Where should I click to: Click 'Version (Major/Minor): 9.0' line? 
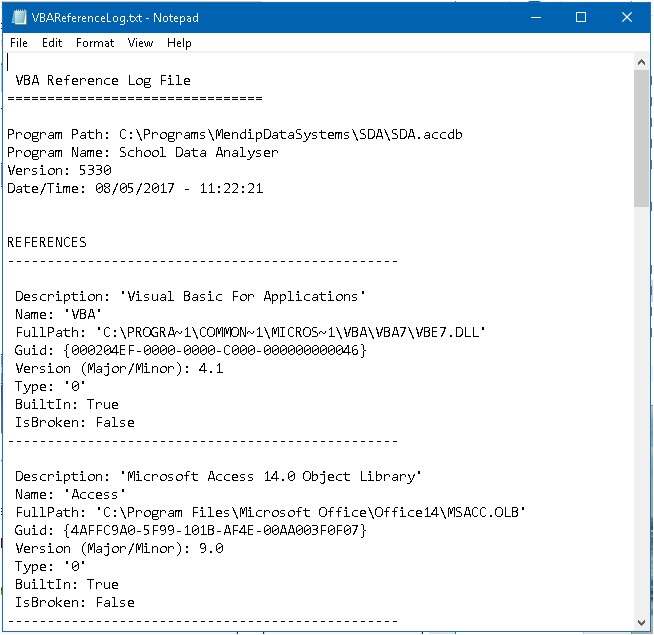coord(119,549)
